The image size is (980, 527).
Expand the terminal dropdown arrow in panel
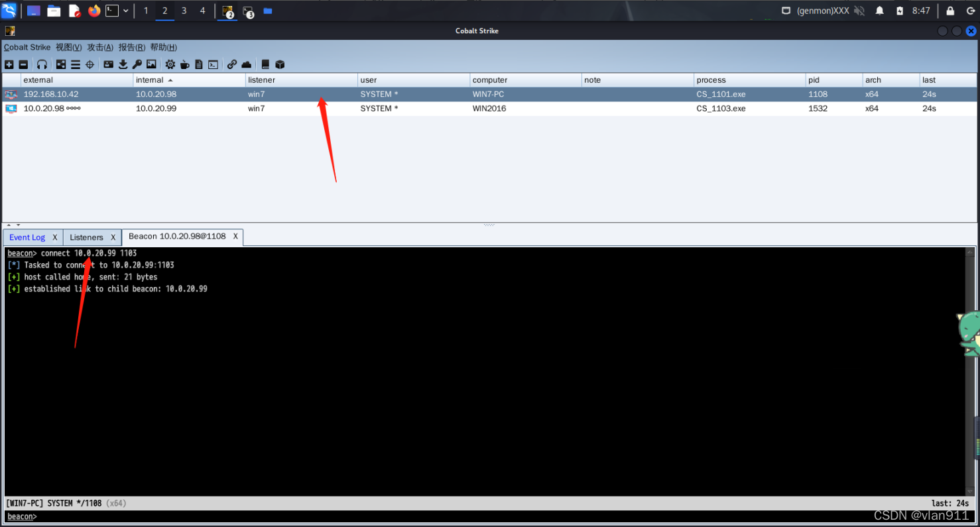(x=125, y=11)
